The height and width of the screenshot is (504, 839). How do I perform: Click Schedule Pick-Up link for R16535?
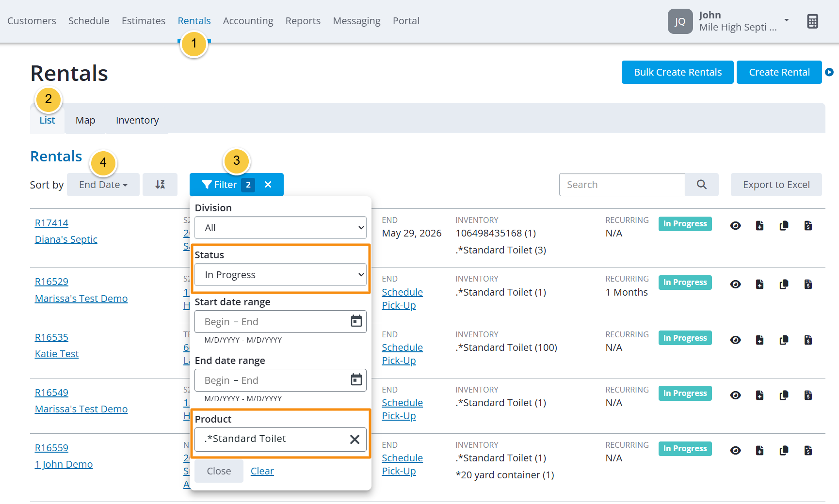402,354
